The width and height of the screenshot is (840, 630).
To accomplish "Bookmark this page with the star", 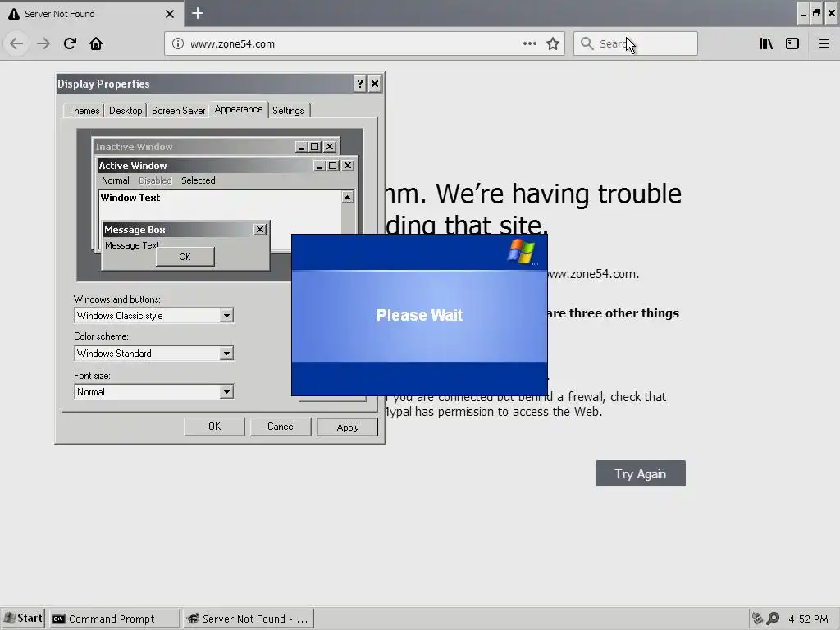I will 553,43.
